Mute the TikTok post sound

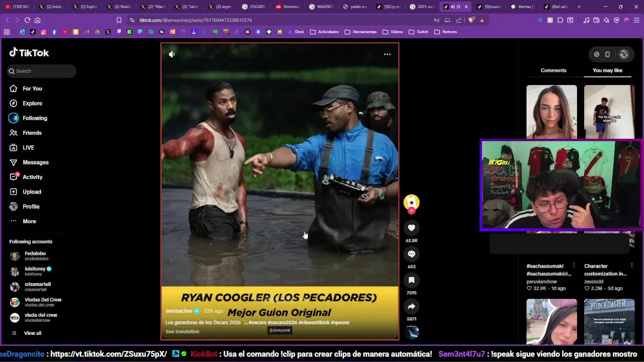(172, 54)
